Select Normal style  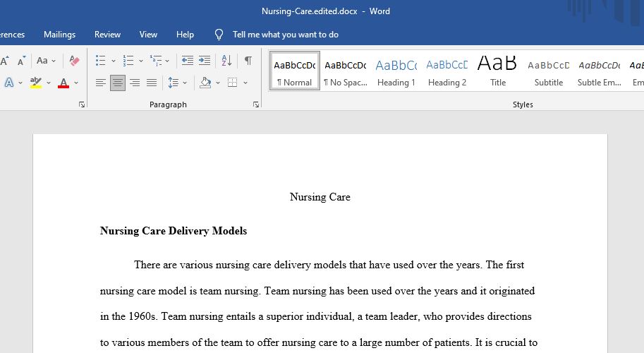(x=294, y=71)
